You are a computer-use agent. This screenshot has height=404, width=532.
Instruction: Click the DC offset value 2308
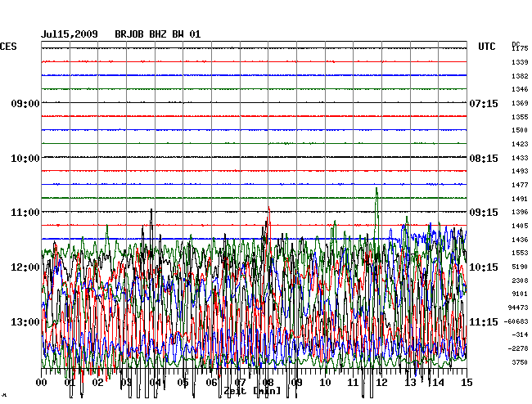(x=520, y=281)
